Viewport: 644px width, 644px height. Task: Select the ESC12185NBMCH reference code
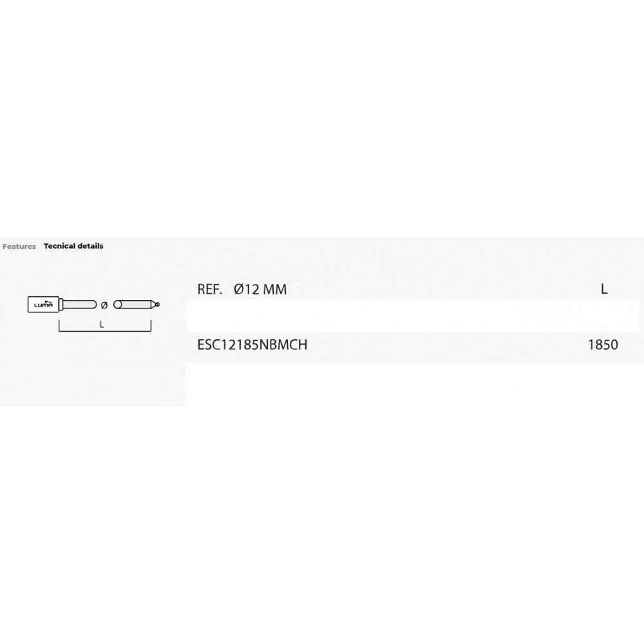[252, 345]
